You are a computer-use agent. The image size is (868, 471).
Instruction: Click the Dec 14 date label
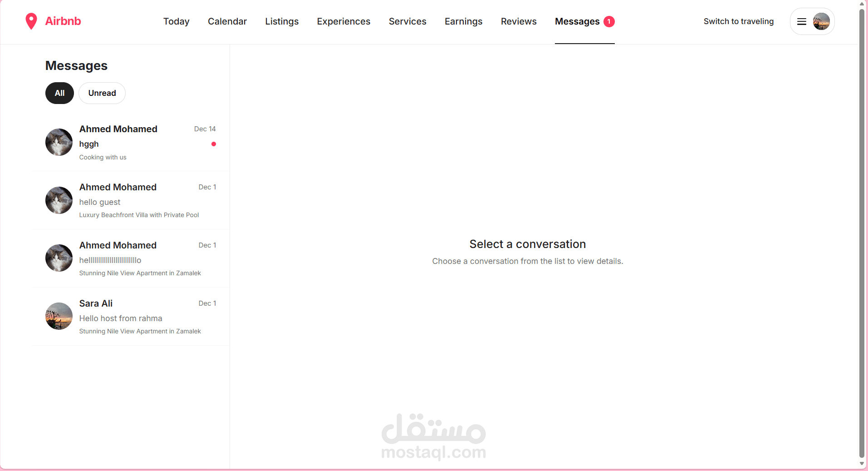(205, 129)
